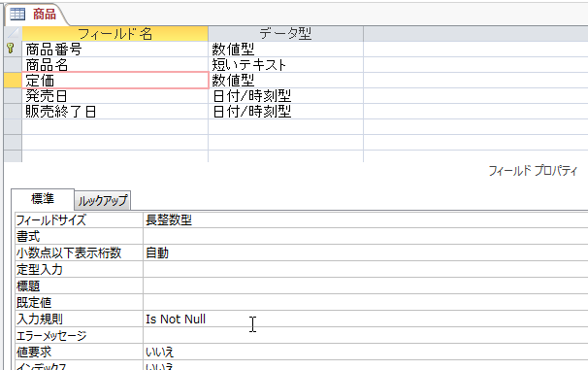Click 数値型 data type for 定価
Screen dimensions: 588x370
pyautogui.click(x=285, y=81)
